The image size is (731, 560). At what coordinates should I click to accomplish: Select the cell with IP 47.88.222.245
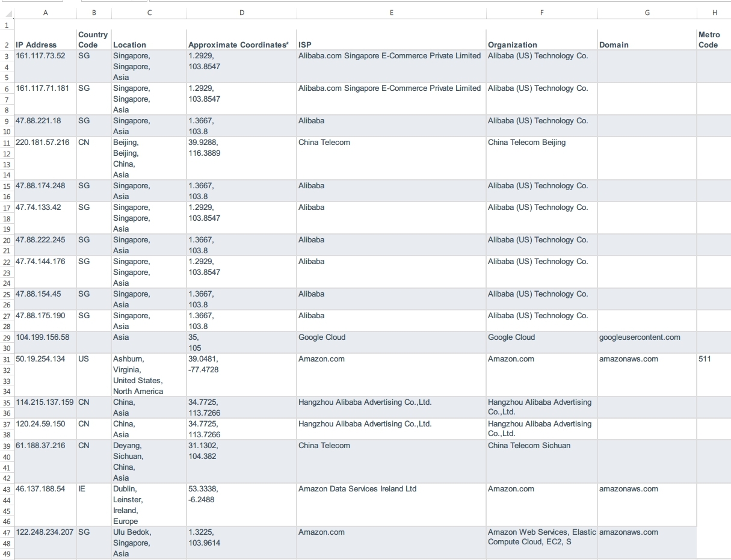tap(45, 245)
